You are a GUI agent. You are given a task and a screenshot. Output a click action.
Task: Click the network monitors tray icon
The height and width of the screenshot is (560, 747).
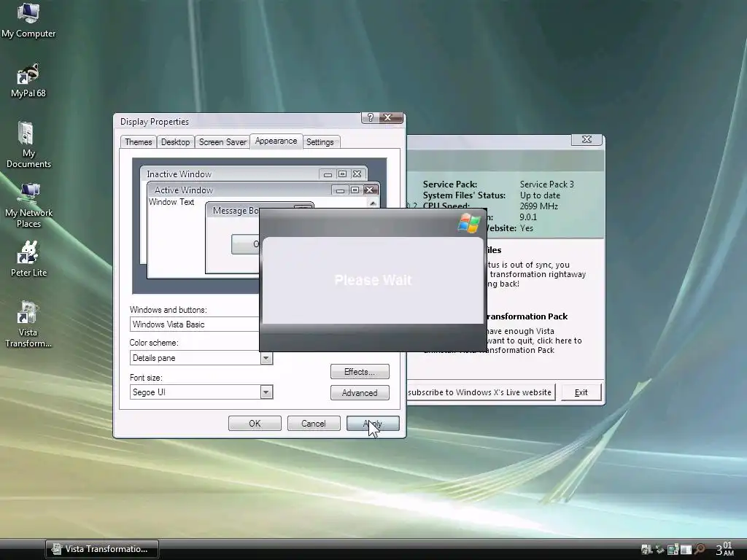pos(673,550)
